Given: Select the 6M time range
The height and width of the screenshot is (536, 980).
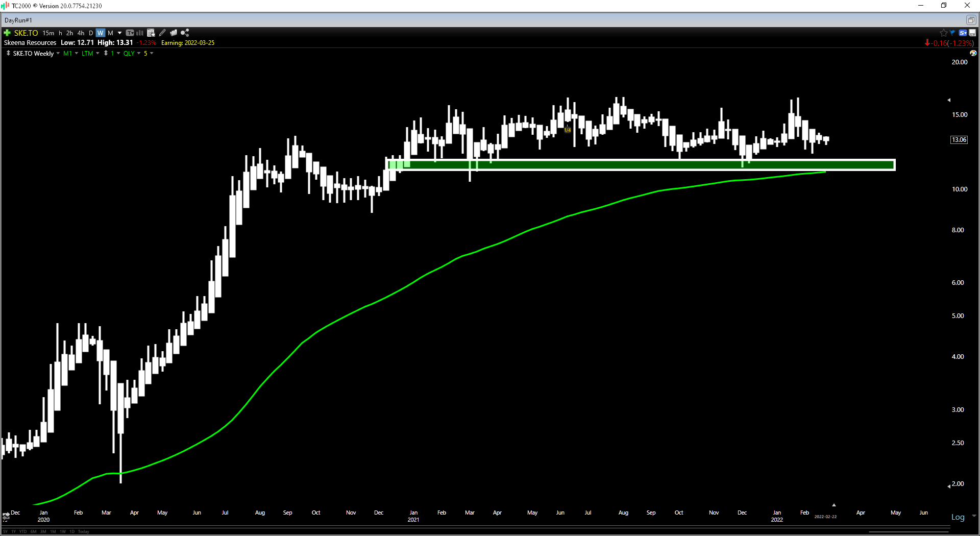Looking at the screenshot, I should (33, 531).
